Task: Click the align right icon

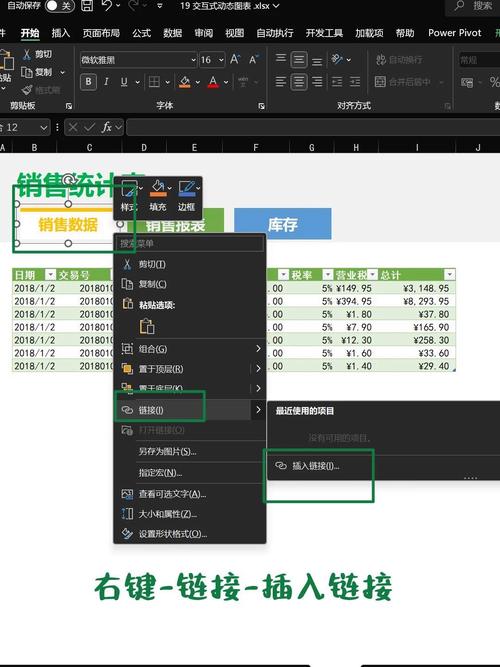Action: pos(317,82)
